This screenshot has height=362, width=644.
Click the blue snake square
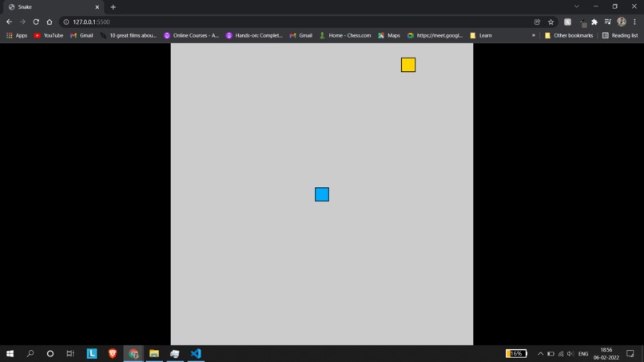(x=322, y=194)
